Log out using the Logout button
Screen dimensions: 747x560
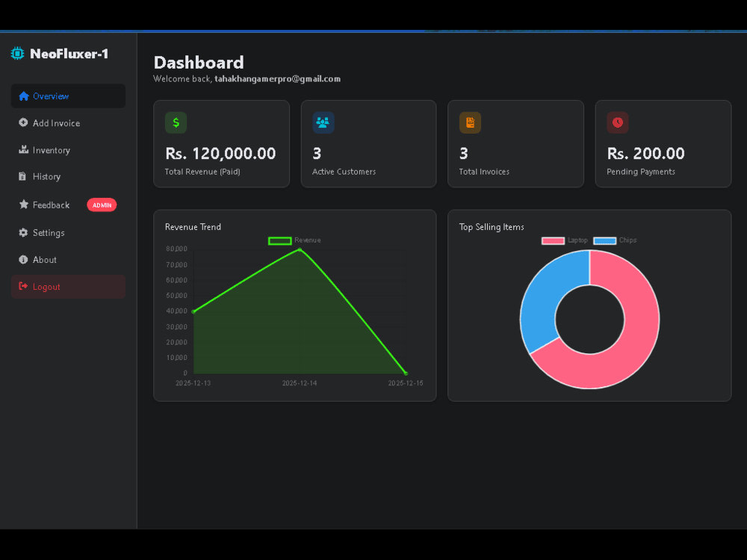tap(68, 287)
